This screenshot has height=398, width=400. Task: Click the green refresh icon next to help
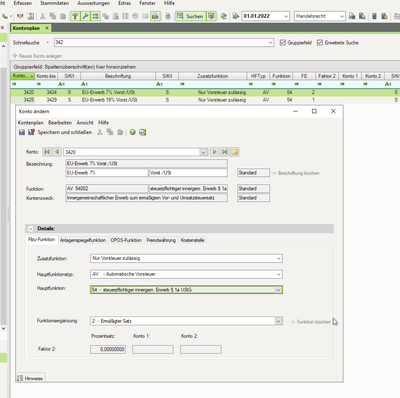143,132
